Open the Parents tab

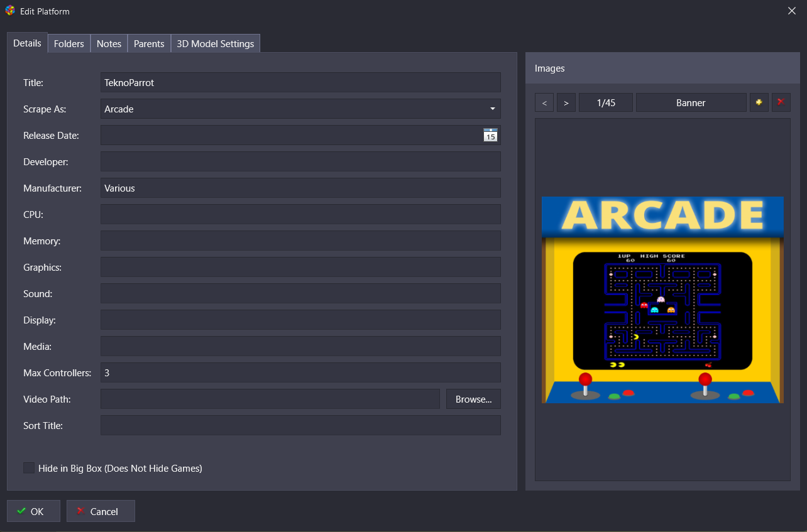tap(149, 43)
